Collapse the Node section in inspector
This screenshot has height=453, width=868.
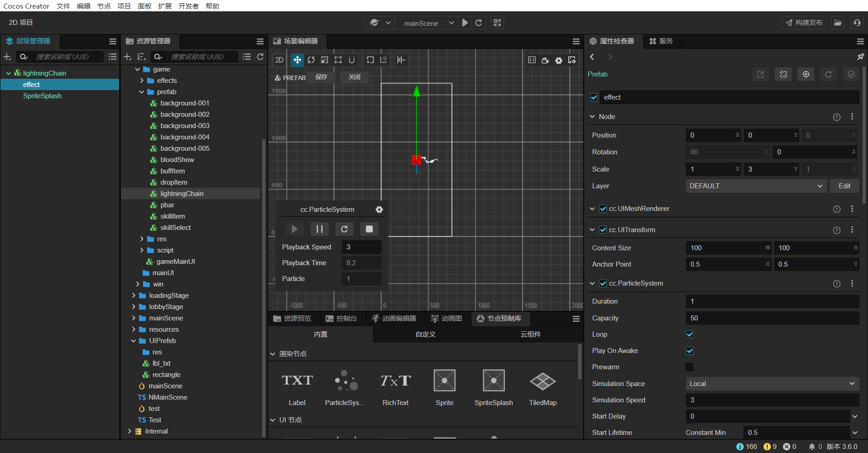pos(592,117)
